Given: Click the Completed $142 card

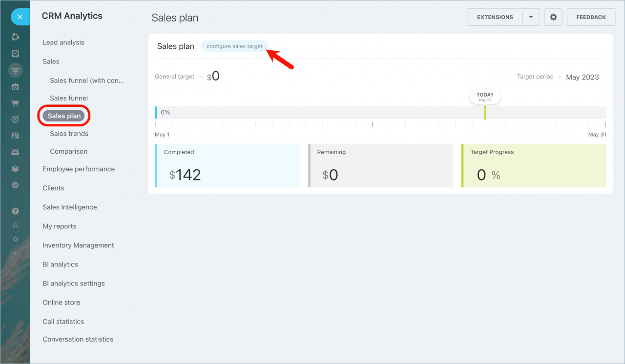Looking at the screenshot, I should point(228,165).
